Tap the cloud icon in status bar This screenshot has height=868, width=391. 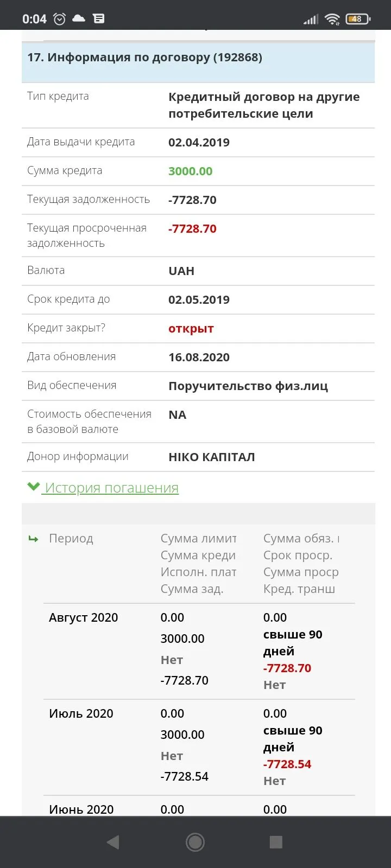(79, 18)
